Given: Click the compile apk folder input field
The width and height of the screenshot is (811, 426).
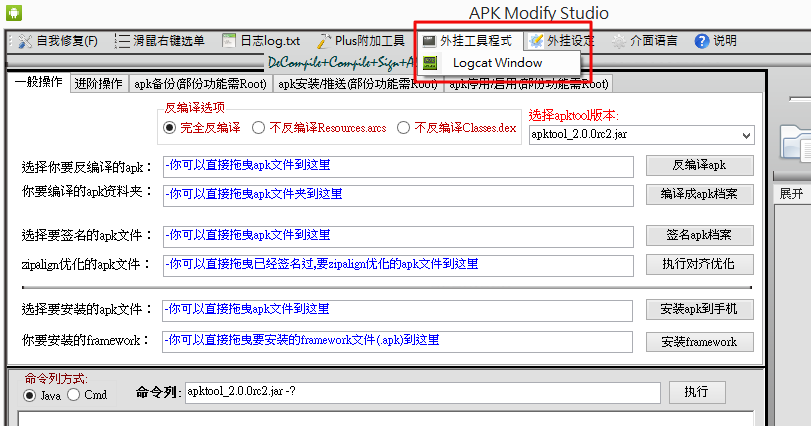Looking at the screenshot, I should click(398, 195).
